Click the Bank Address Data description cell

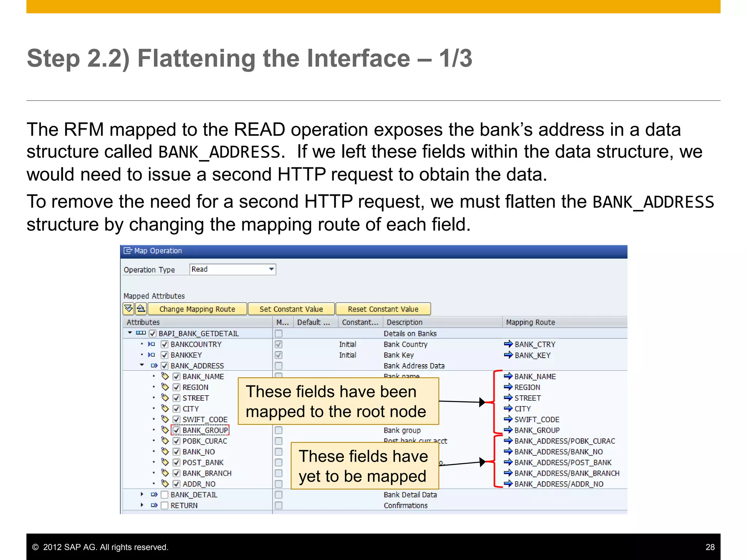(414, 366)
